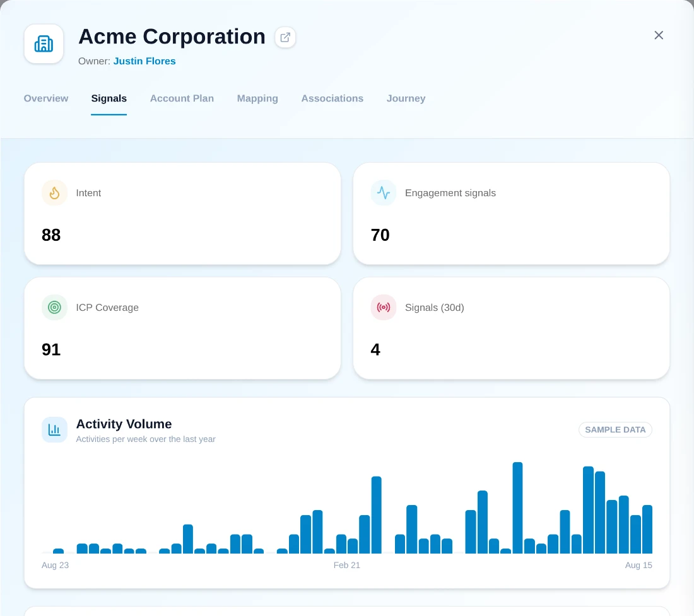
Task: Click the Intent score value 88
Action: pos(51,235)
